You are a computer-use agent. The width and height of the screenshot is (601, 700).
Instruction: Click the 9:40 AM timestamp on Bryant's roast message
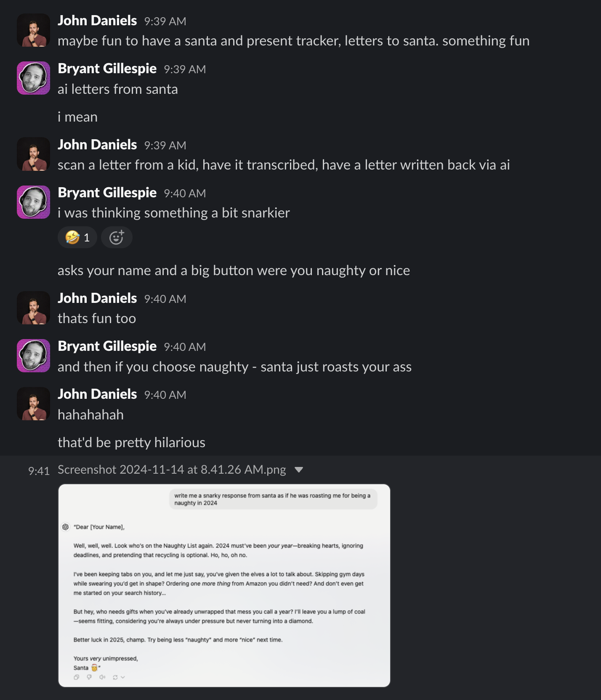point(184,347)
